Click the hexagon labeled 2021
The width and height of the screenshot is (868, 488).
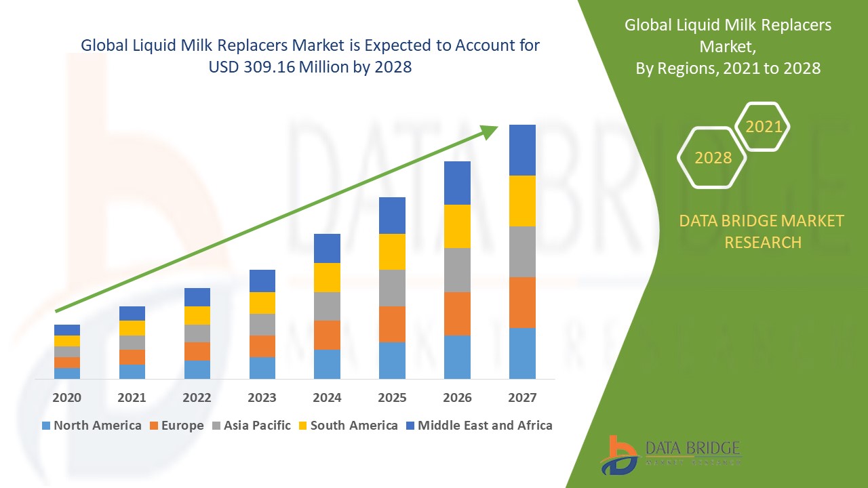pos(763,127)
